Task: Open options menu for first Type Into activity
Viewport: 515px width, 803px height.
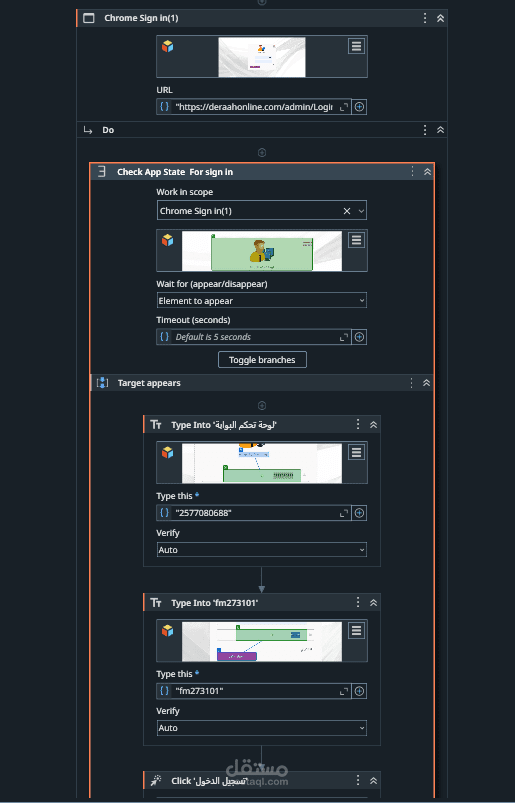Action: (358, 424)
